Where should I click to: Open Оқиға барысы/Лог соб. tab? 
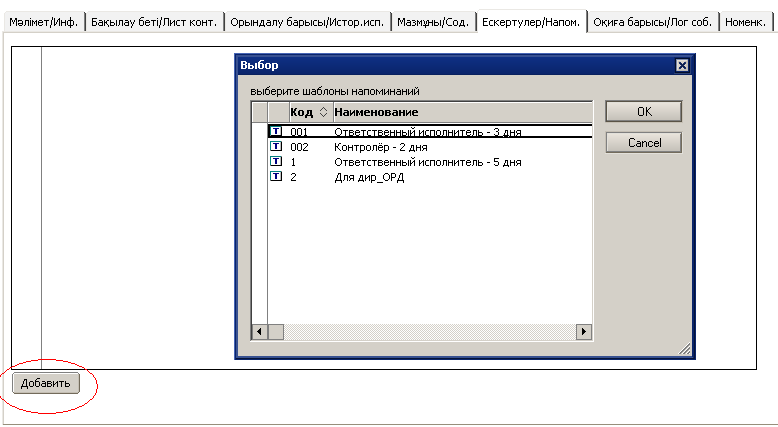[x=653, y=22]
